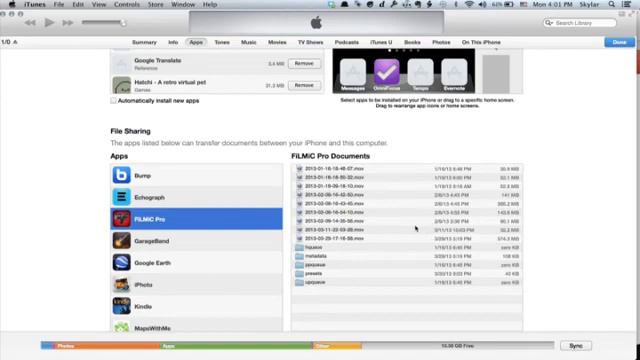This screenshot has width=640, height=360.
Task: Click the volume icon in the menu bar
Action: (x=482, y=4)
